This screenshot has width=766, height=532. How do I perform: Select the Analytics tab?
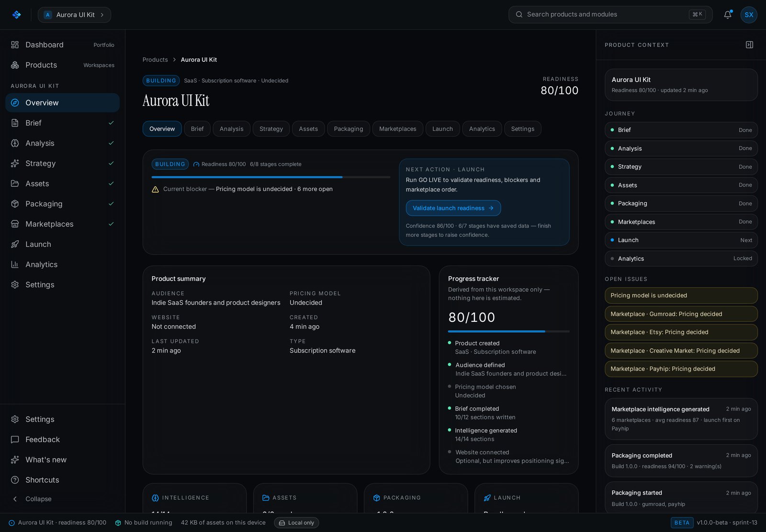click(482, 129)
